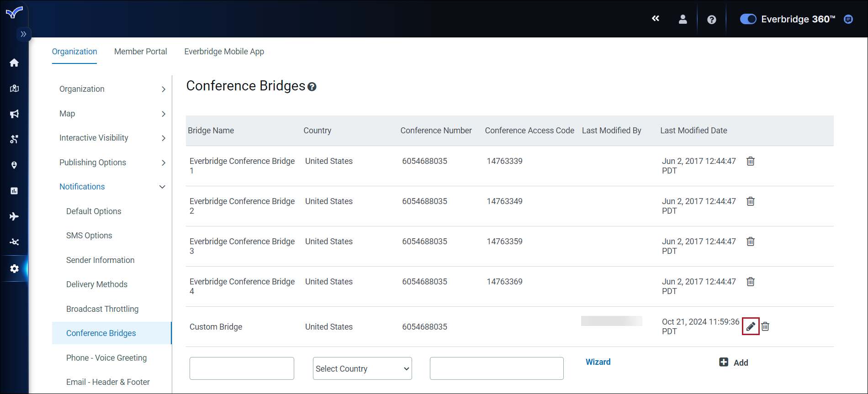Click Oct 21, 2024 11:59:36 date cell
This screenshot has height=394, width=868.
[x=700, y=326]
